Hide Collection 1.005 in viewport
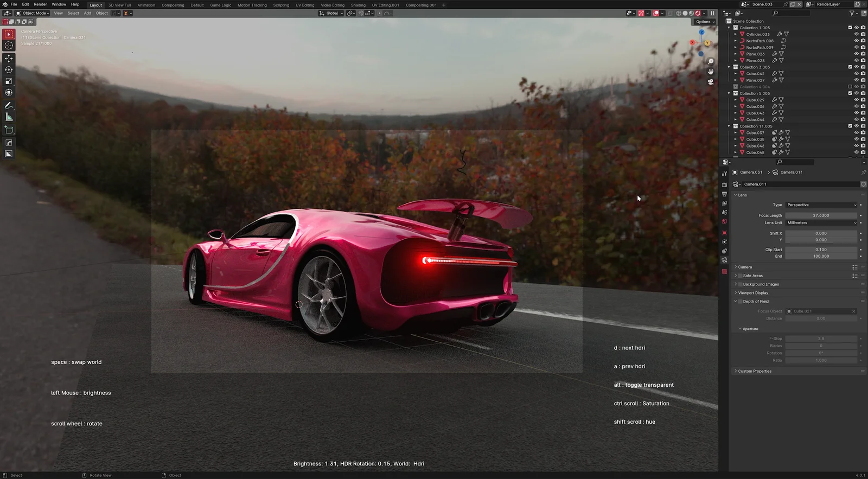The width and height of the screenshot is (868, 479). coord(857,28)
